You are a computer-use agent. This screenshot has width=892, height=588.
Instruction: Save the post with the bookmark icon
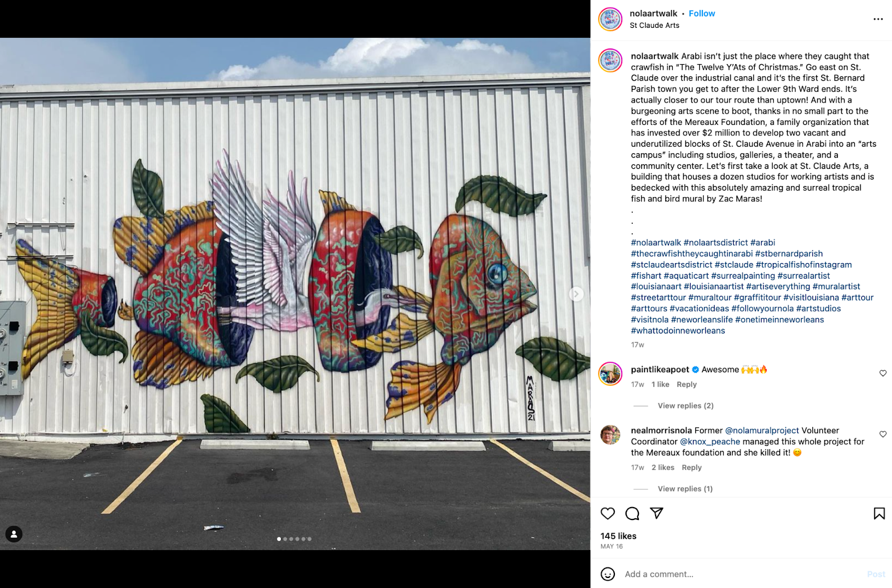[879, 513]
